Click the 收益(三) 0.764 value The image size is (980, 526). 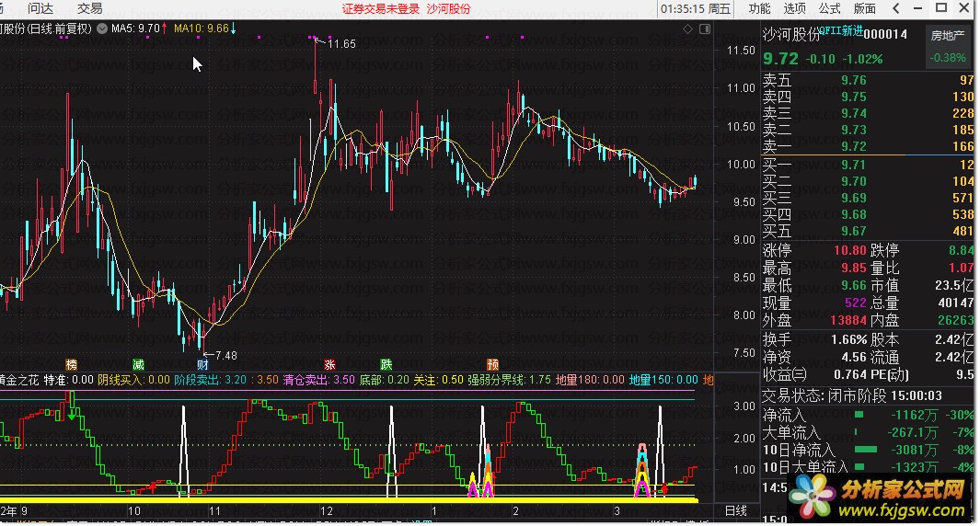coord(850,375)
